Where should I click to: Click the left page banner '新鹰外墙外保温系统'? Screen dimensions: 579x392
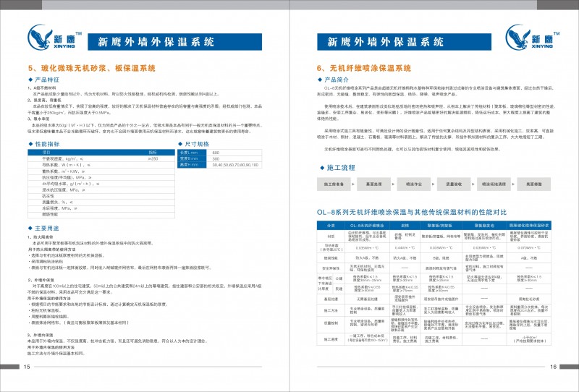coord(174,42)
